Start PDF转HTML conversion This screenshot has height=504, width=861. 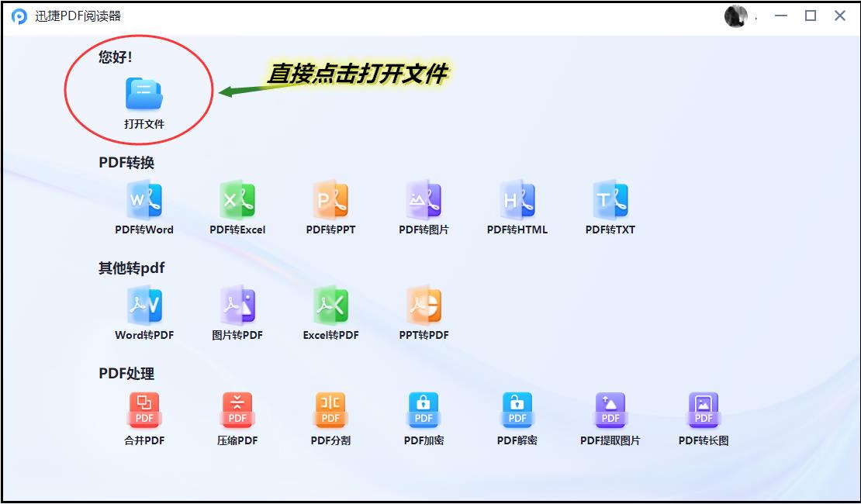(517, 200)
